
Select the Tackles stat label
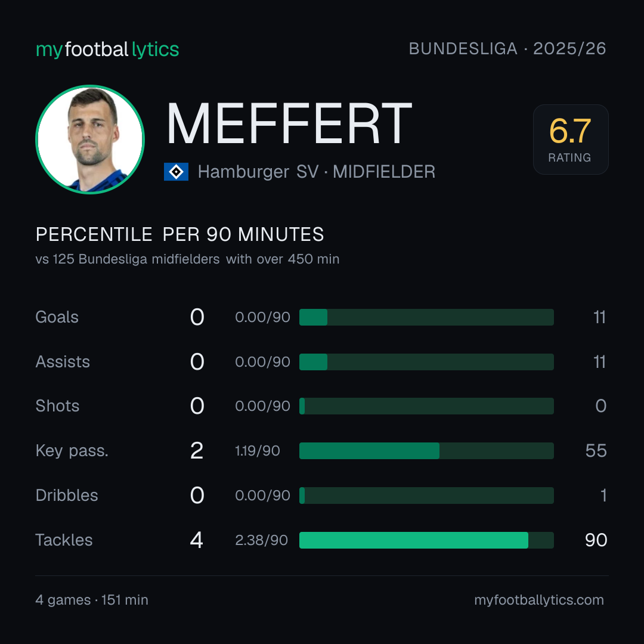[64, 540]
